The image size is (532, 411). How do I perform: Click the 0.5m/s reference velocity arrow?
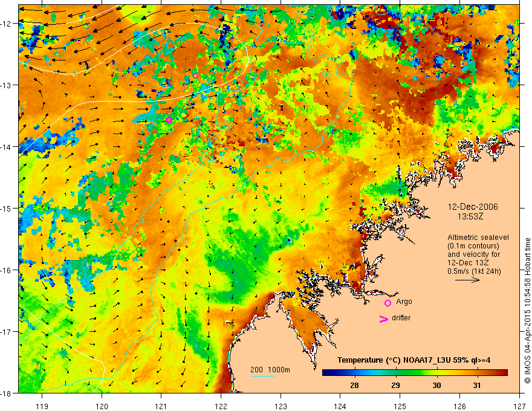coord(467,280)
